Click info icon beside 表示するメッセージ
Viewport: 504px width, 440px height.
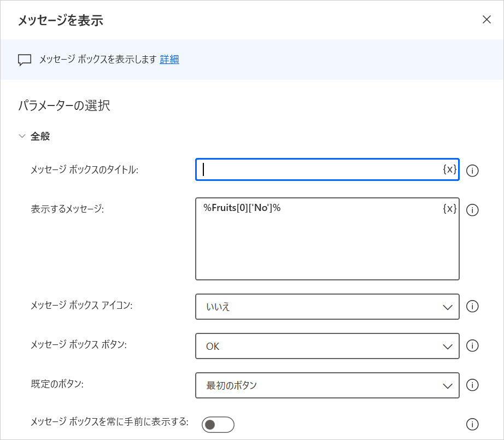pyautogui.click(x=472, y=210)
